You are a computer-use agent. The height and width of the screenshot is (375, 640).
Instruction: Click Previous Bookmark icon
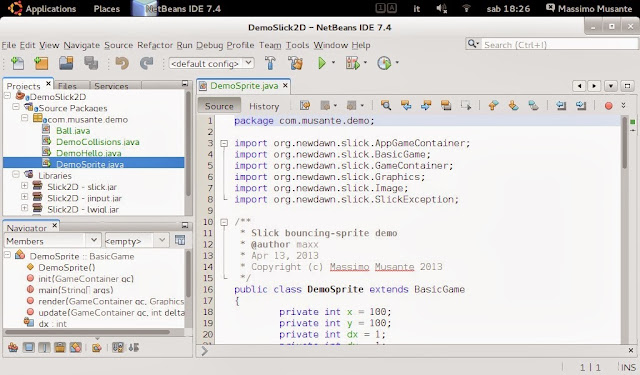pyautogui.click(x=493, y=106)
